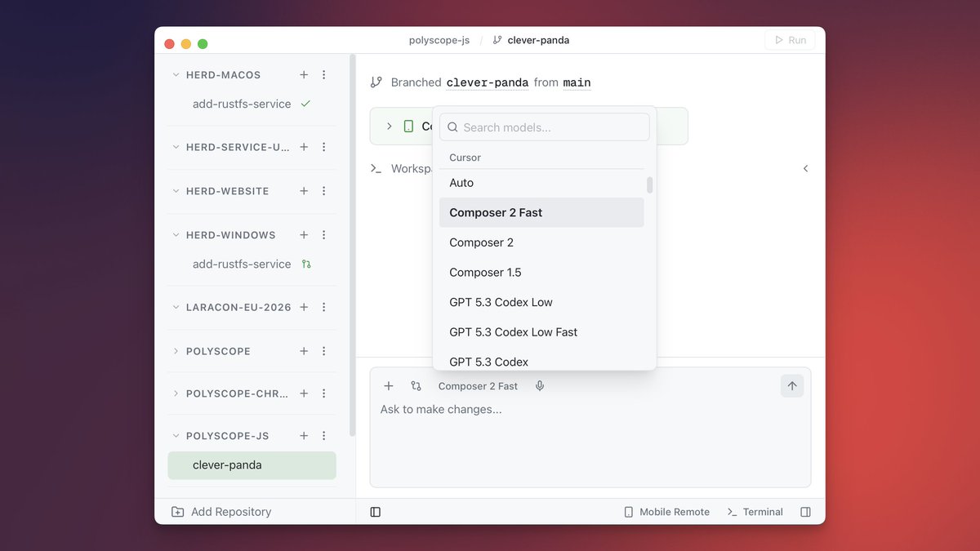The width and height of the screenshot is (980, 551).
Task: Click main branch name link
Action: coord(577,82)
